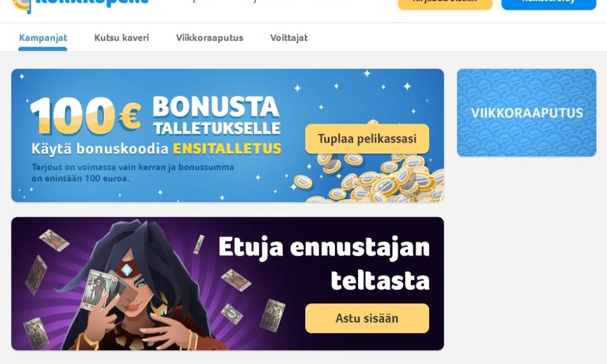Viewport: 607px width, 364px height.
Task: Click the 100€ bonusta talletukselle headline
Action: point(155,116)
